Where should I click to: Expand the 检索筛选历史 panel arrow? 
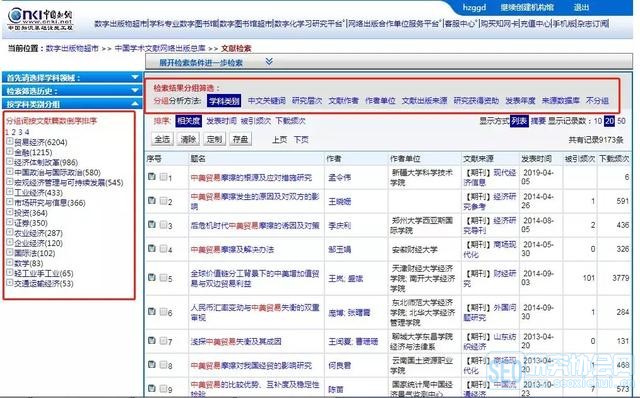click(135, 90)
